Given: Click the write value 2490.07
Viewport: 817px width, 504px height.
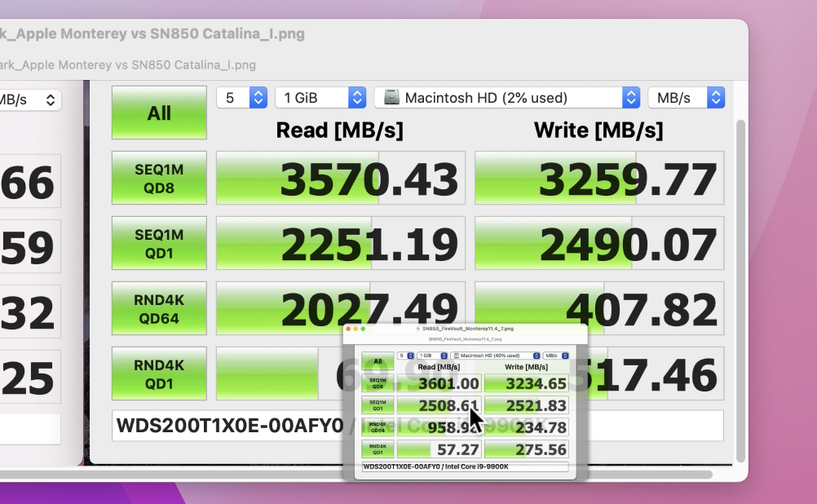Looking at the screenshot, I should click(x=627, y=245).
